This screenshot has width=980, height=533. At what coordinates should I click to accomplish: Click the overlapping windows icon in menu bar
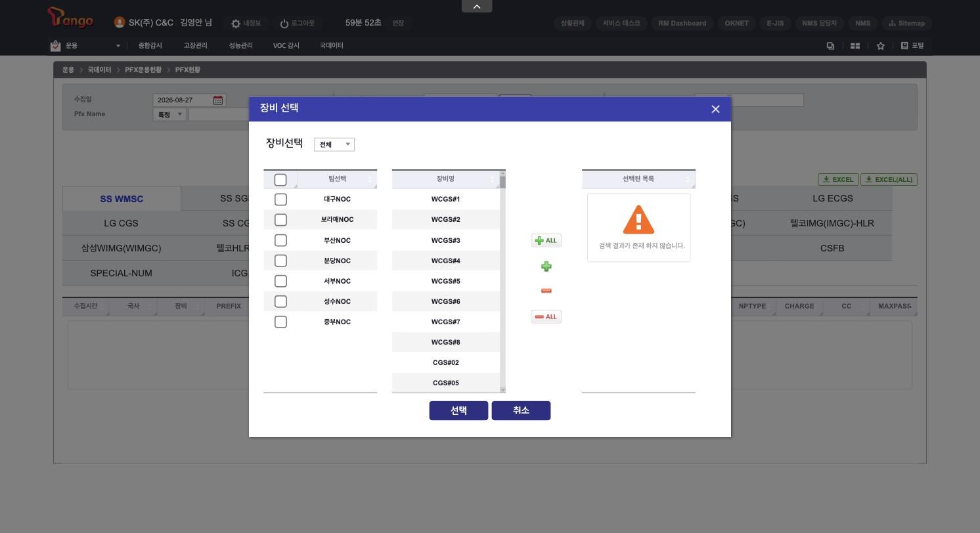830,46
